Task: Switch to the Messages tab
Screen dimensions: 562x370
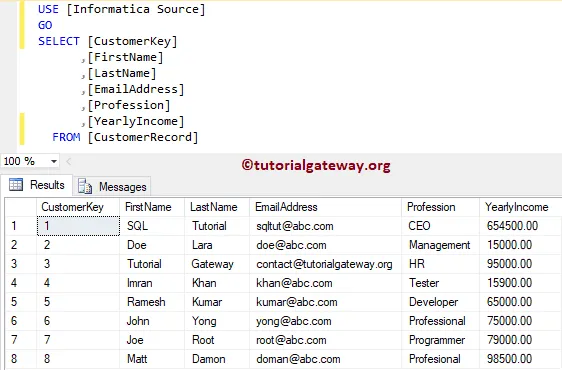Action: pos(112,186)
